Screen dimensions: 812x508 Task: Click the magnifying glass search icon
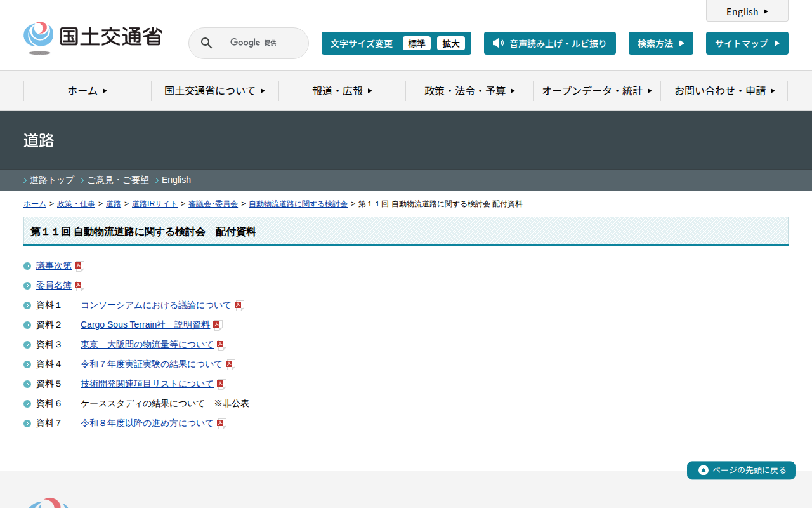pyautogui.click(x=207, y=43)
